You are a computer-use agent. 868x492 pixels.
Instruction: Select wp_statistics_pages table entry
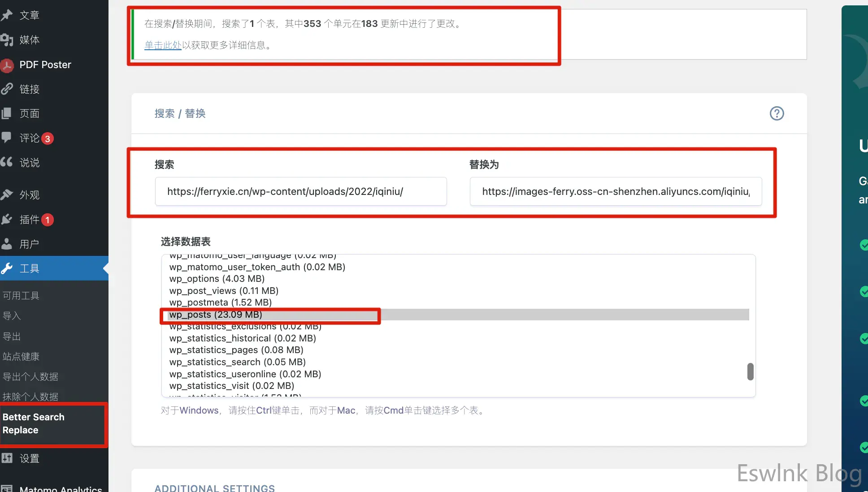click(x=236, y=350)
